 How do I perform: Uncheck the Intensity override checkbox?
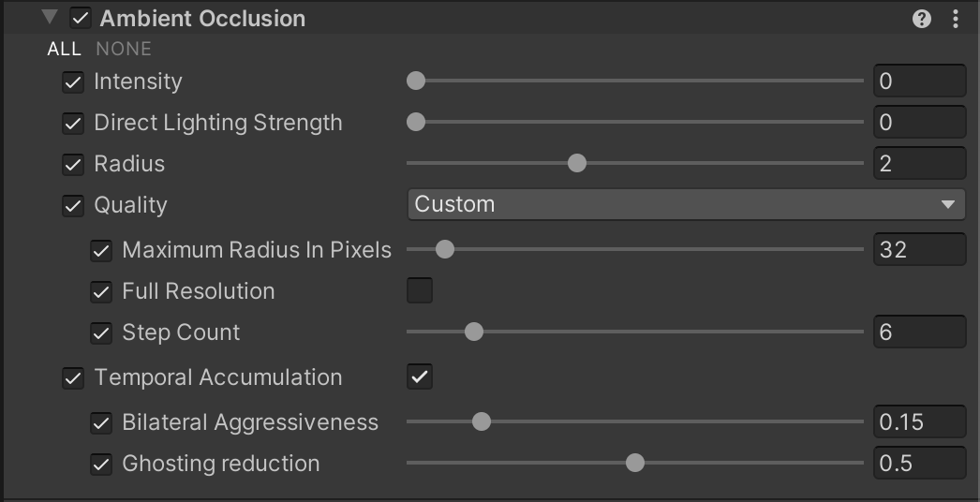pyautogui.click(x=73, y=82)
